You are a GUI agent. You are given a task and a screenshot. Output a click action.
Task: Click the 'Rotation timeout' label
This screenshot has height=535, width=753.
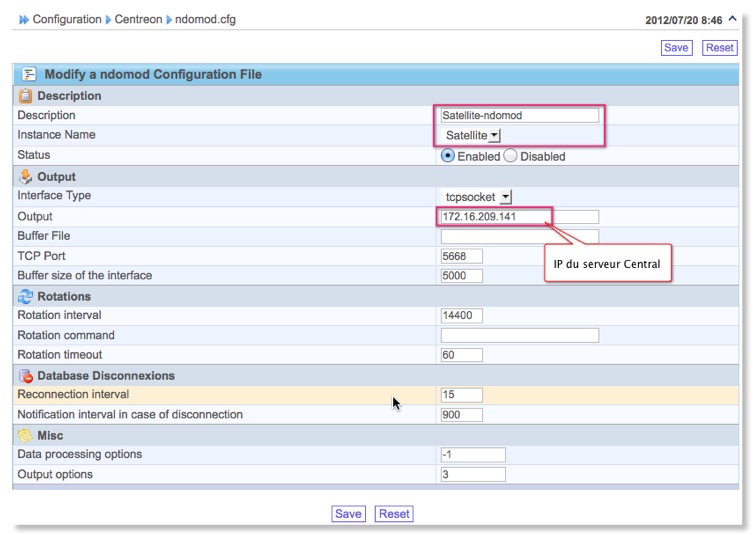point(60,354)
